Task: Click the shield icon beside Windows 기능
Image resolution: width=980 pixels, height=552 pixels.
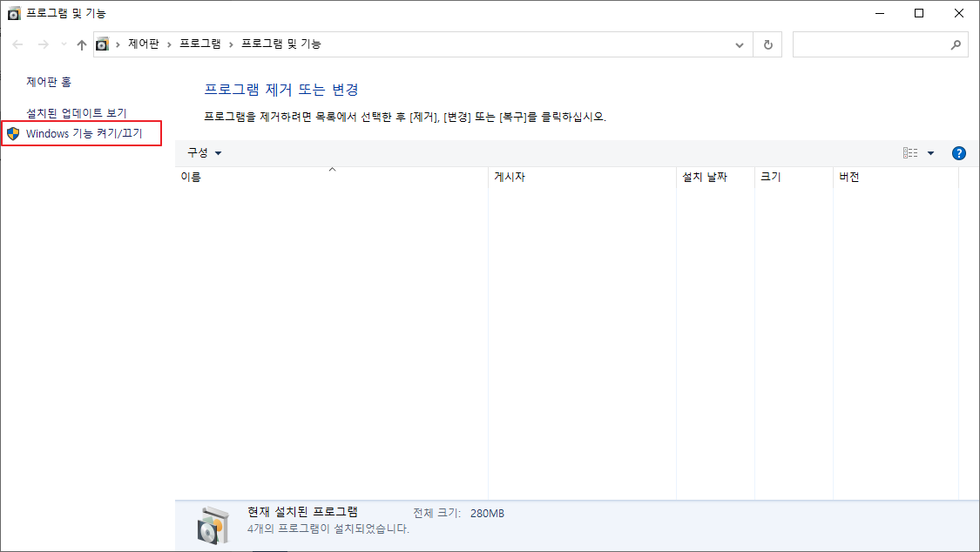Action: (13, 133)
